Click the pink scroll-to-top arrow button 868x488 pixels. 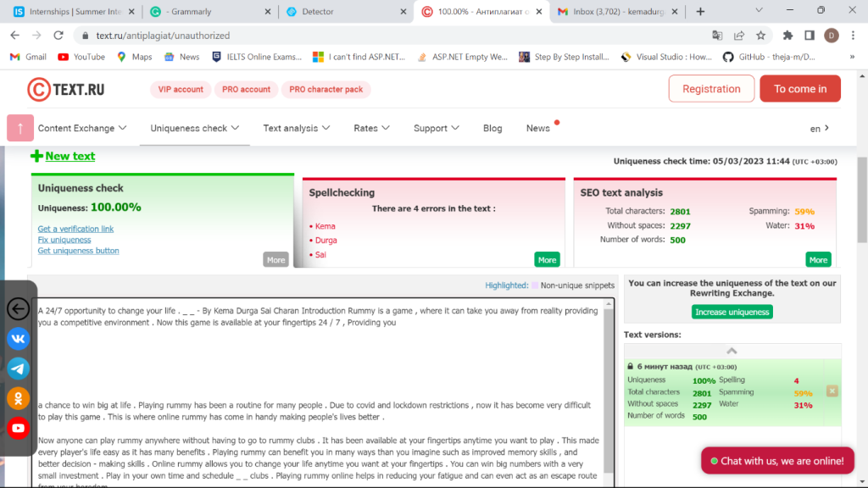(20, 128)
